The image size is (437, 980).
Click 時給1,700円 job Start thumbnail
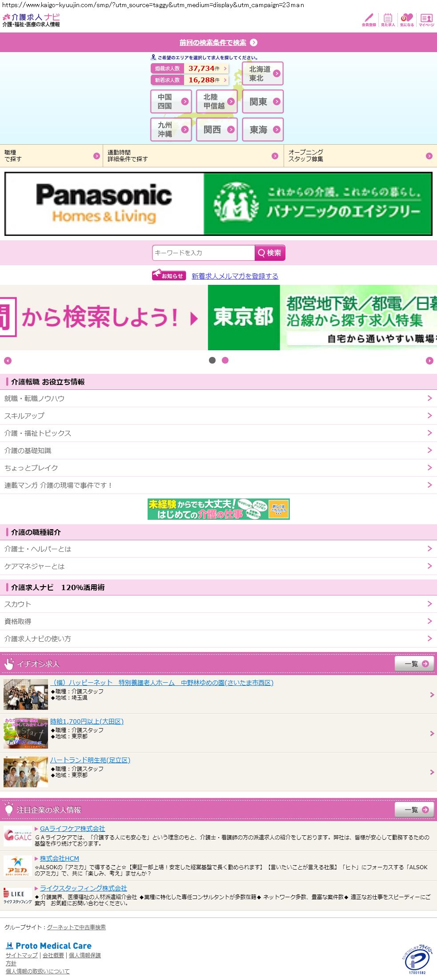(x=25, y=733)
